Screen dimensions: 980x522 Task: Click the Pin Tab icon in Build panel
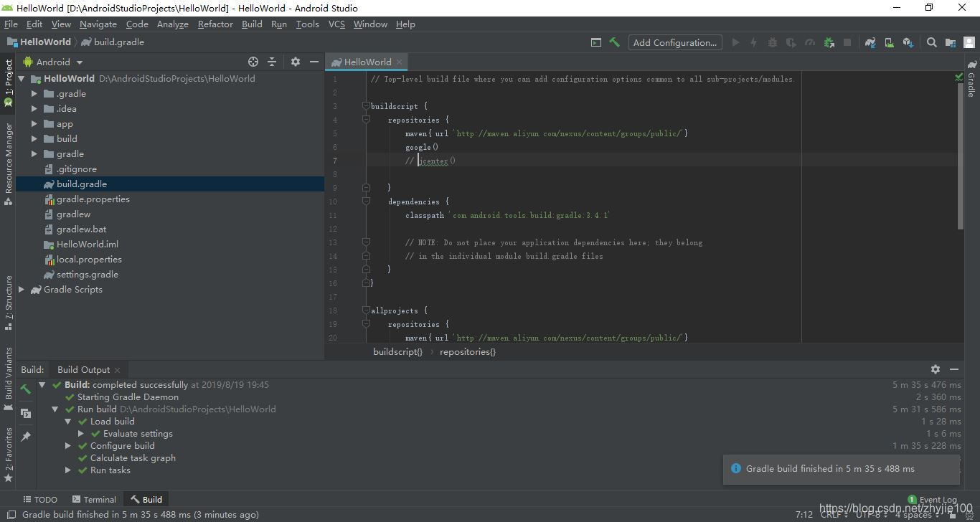[x=26, y=436]
